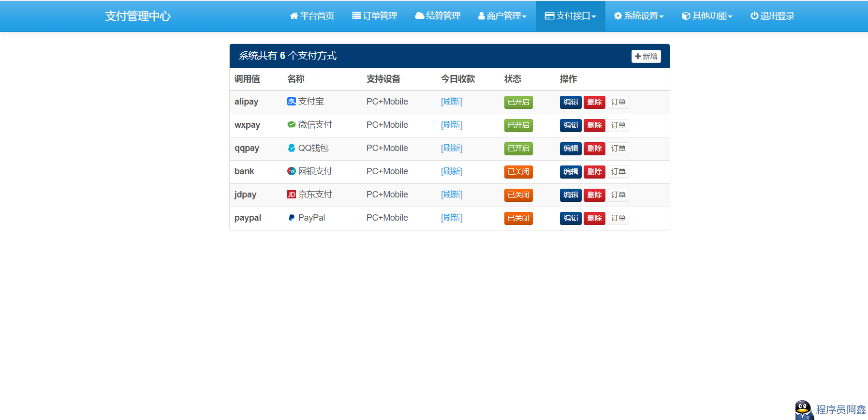
Task: Click the jdpay call value cell
Action: pos(246,195)
